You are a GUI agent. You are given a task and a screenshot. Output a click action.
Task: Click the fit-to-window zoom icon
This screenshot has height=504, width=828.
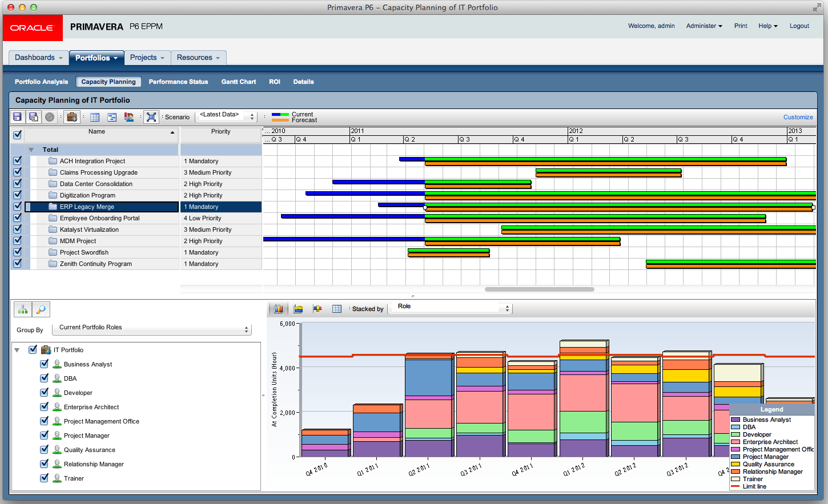(x=151, y=117)
